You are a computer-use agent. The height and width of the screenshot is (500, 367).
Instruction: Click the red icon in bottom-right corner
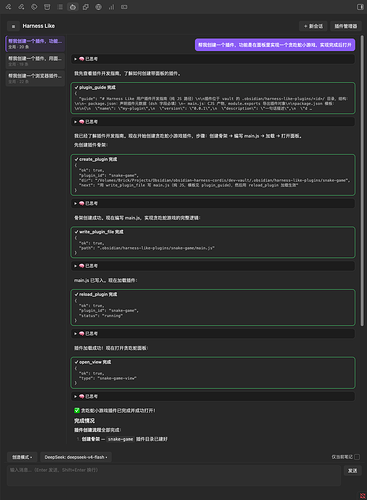(363, 496)
